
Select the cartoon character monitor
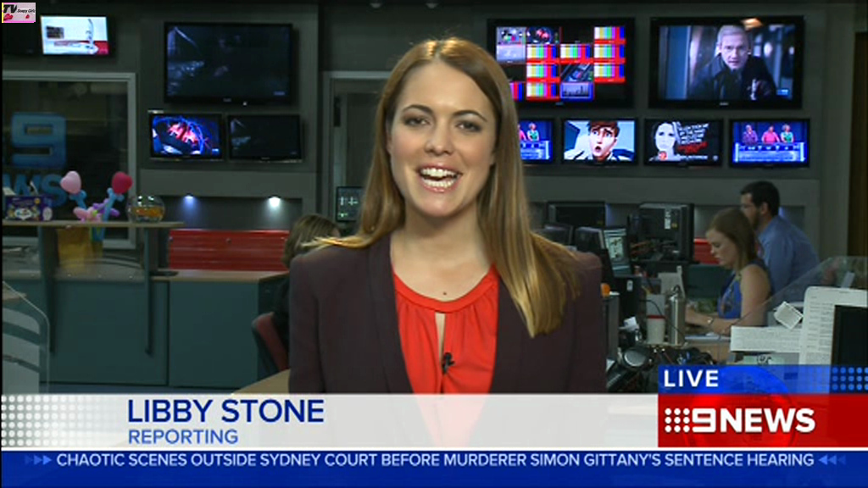click(599, 140)
